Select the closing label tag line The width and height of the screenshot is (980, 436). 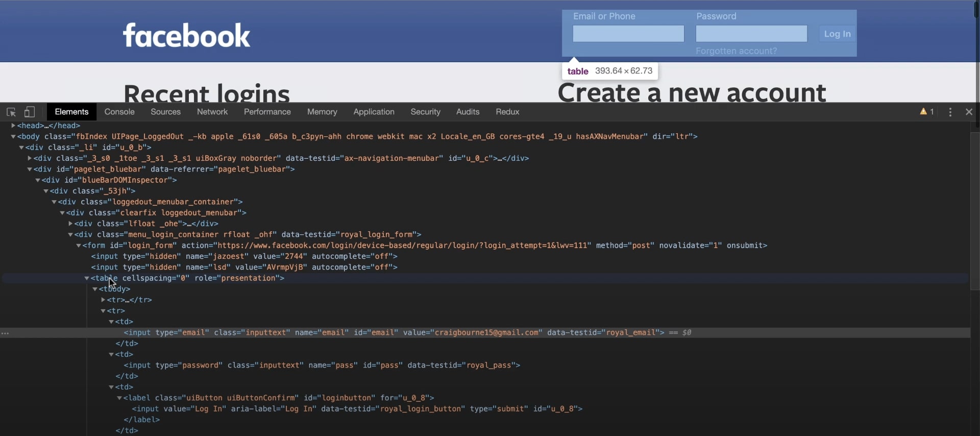(142, 420)
